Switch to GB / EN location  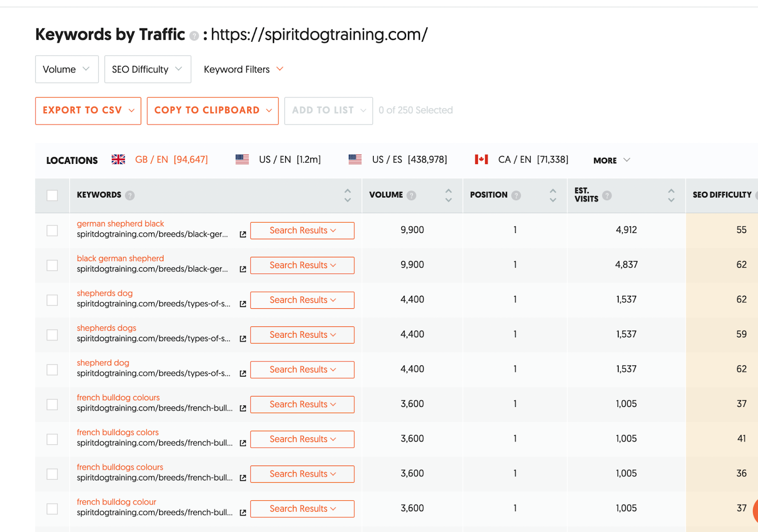click(171, 160)
